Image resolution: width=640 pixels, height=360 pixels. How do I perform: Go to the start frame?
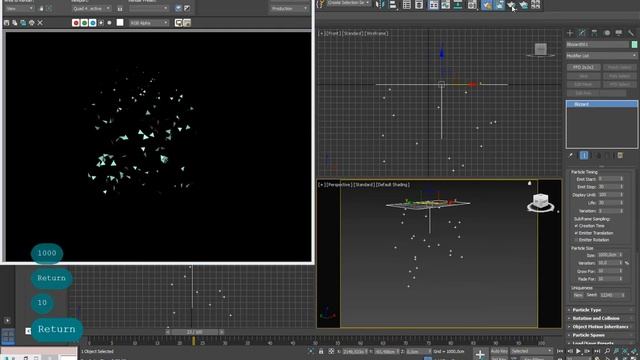tap(560, 351)
